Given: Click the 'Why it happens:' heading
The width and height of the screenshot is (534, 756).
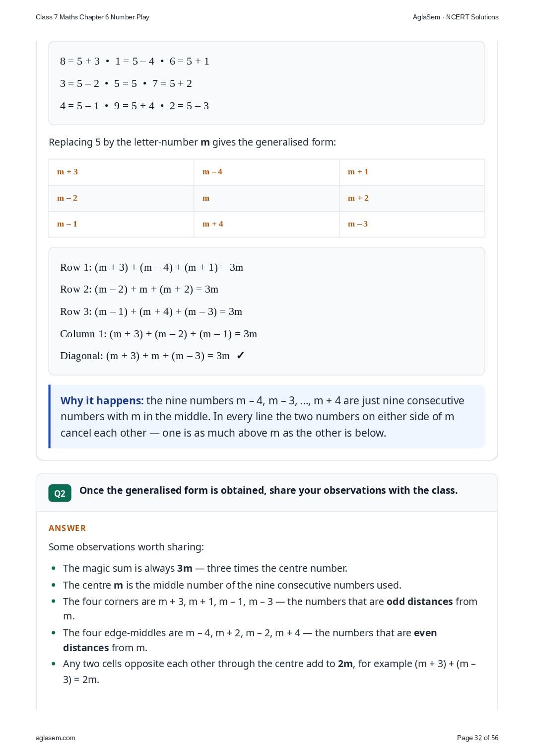Looking at the screenshot, I should pos(102,400).
